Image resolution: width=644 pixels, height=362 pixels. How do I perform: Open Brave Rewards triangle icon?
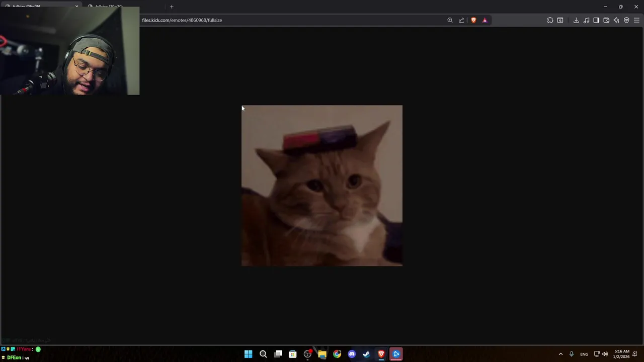click(x=485, y=20)
